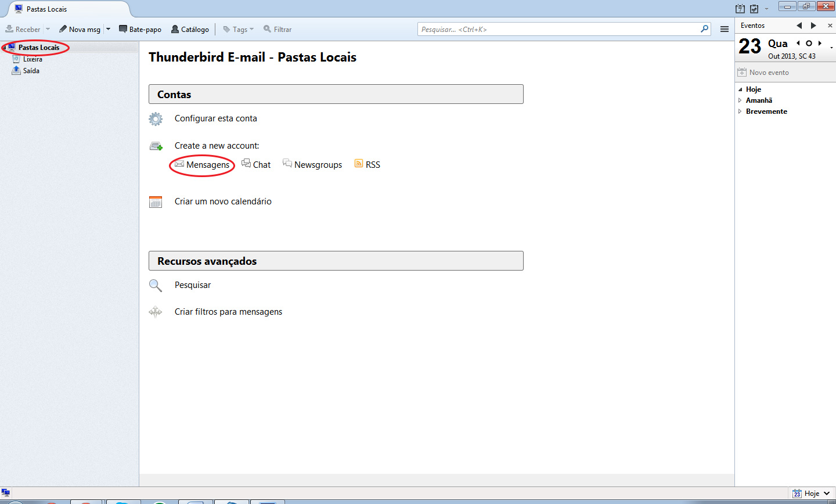Compose with the Nova msg button
The height and width of the screenshot is (504, 836).
click(80, 29)
